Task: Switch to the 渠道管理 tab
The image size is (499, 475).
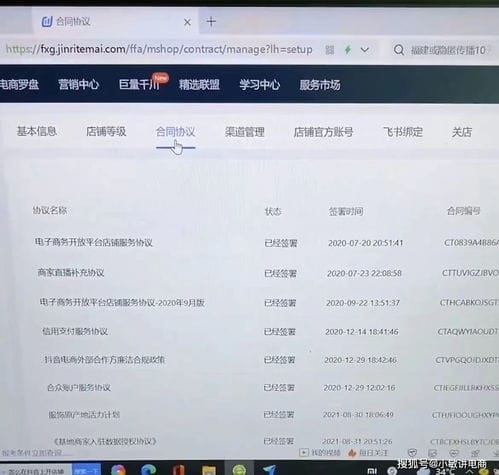Action: coord(245,132)
